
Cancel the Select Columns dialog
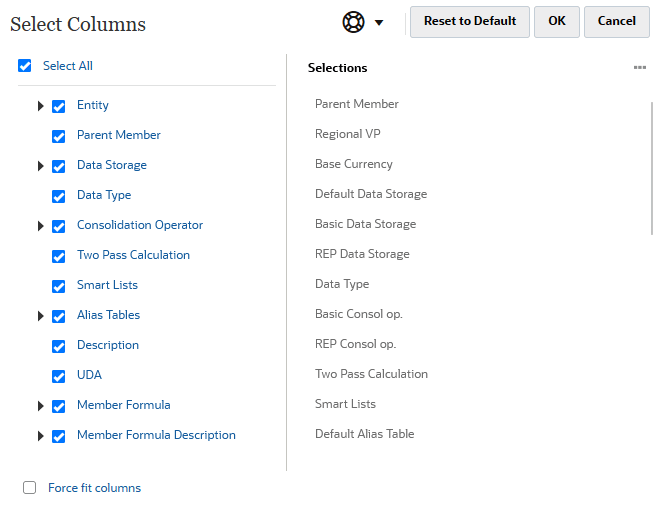click(617, 21)
